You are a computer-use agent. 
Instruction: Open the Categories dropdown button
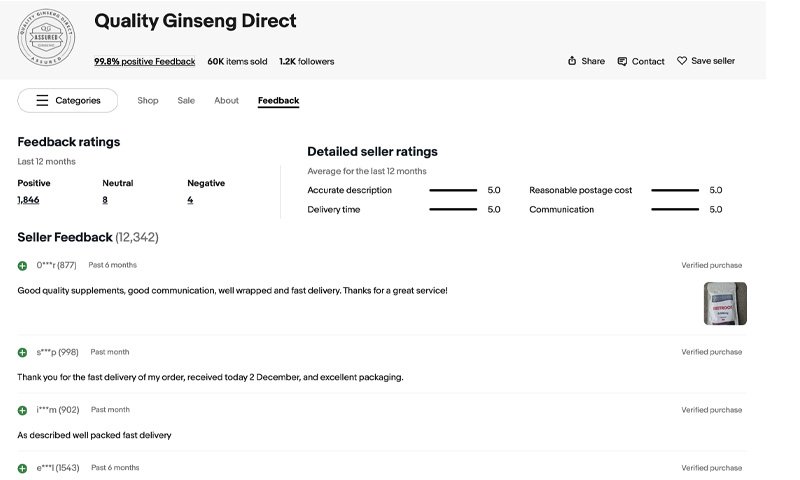click(67, 100)
